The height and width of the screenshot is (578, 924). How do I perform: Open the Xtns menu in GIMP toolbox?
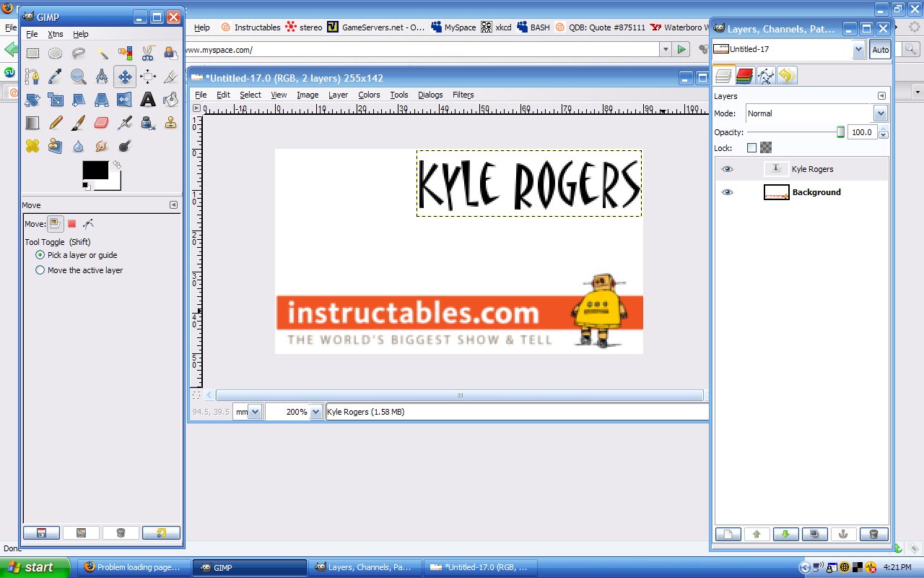[x=55, y=34]
